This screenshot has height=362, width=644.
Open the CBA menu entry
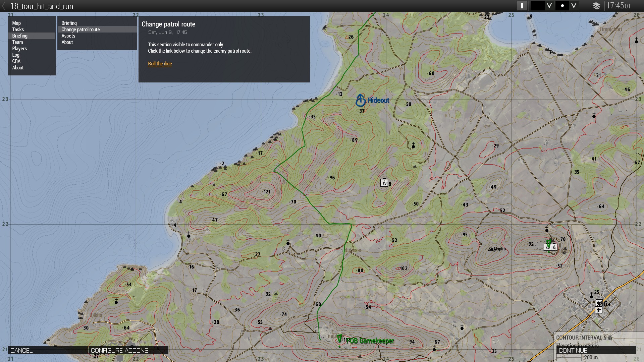(x=16, y=61)
